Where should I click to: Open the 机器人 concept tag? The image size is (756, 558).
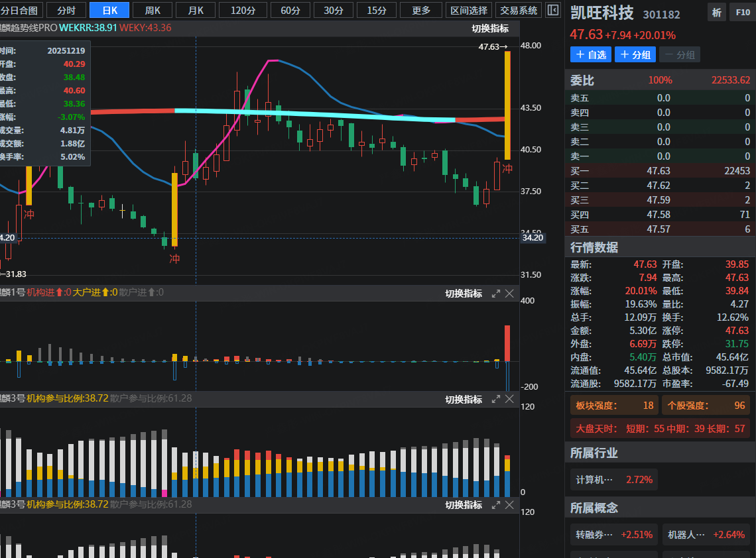click(x=706, y=534)
